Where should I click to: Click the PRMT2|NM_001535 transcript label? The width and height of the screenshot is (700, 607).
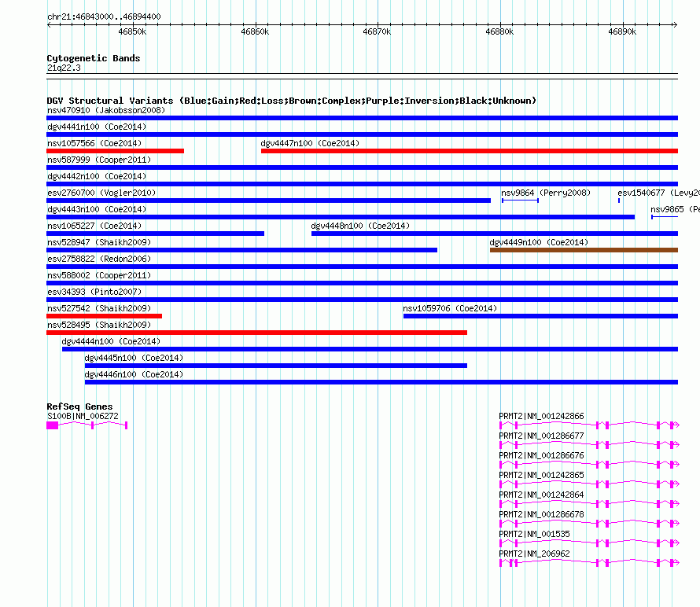point(534,534)
